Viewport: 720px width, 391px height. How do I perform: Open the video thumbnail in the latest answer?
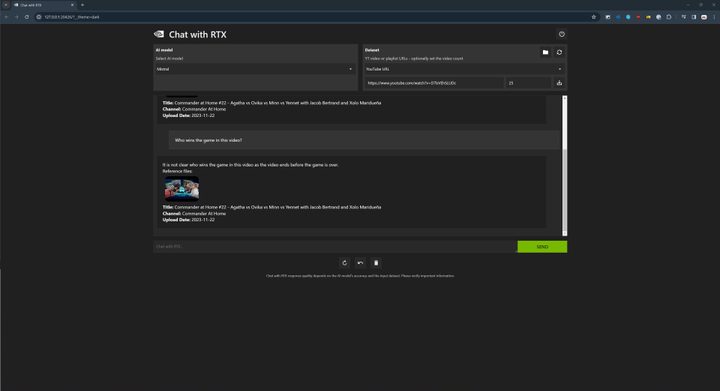click(x=182, y=189)
